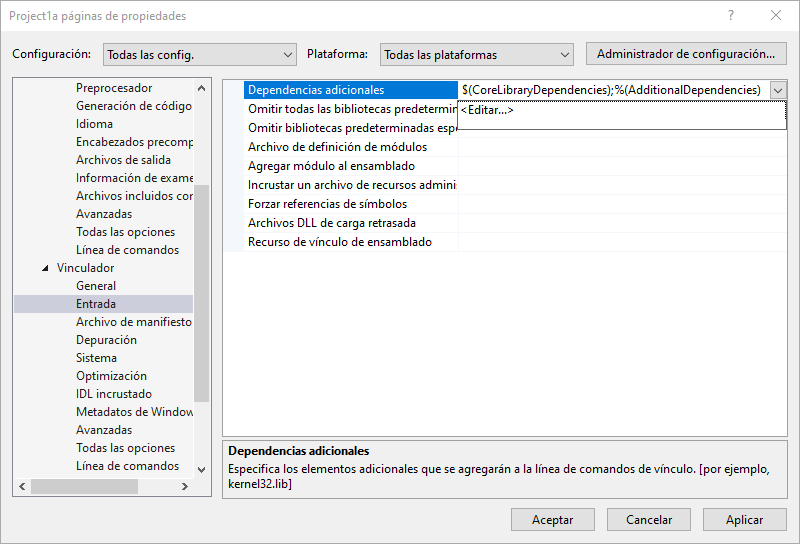The width and height of the screenshot is (800, 544).
Task: Open Avanzadas above Vinculador
Action: 104,214
